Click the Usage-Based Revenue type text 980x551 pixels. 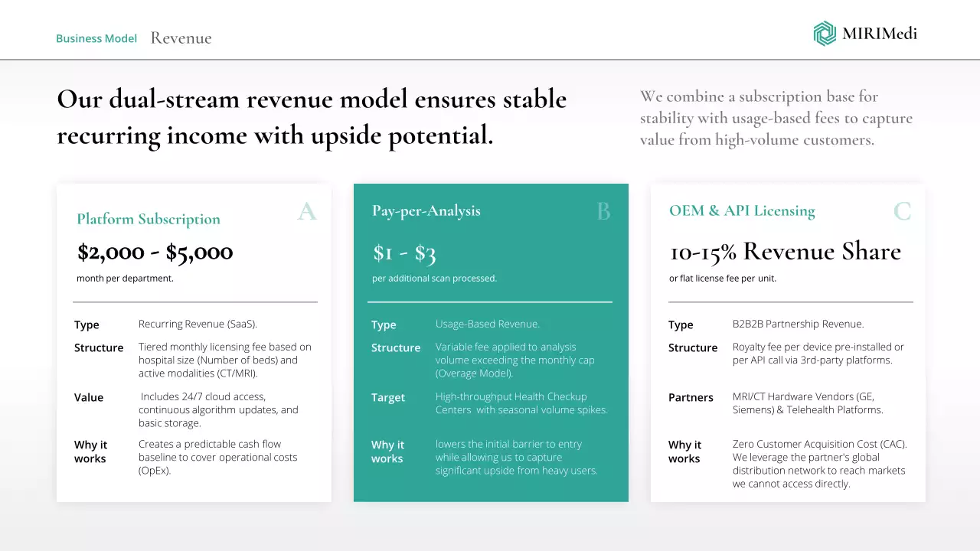coord(488,324)
